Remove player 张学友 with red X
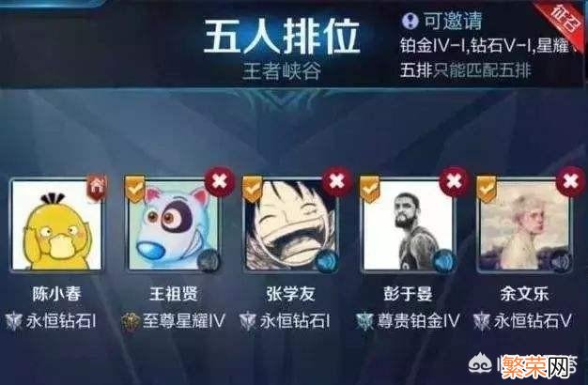This screenshot has height=385, width=588. 337,181
